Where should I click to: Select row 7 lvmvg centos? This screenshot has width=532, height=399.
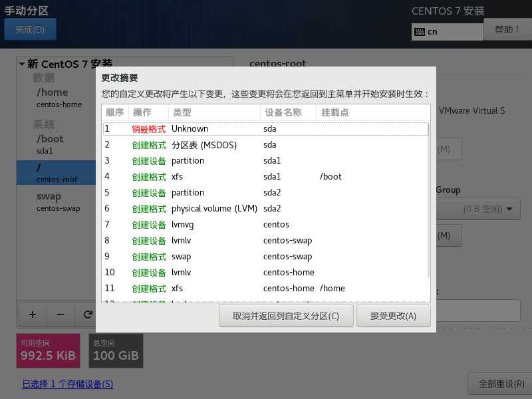[x=265, y=225]
